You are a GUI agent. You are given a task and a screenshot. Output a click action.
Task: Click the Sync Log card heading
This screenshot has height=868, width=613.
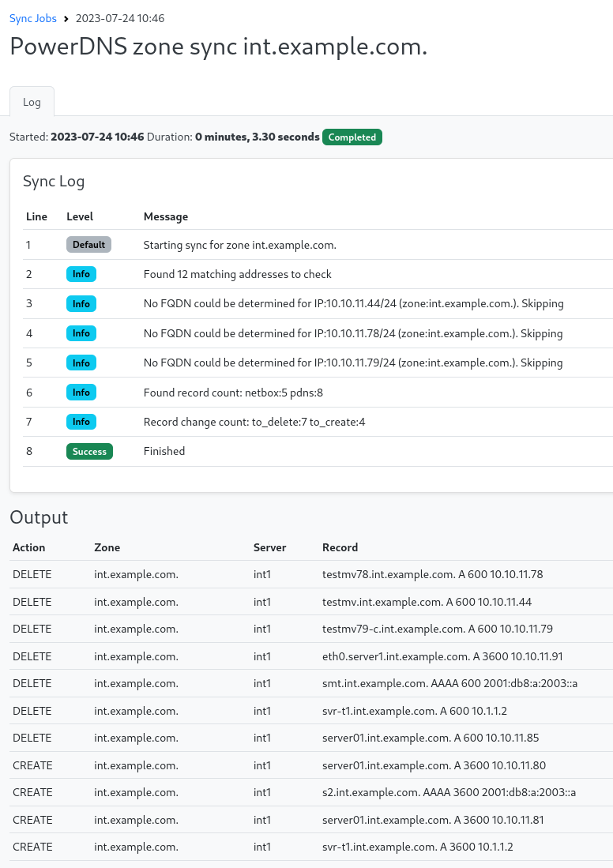pyautogui.click(x=54, y=182)
